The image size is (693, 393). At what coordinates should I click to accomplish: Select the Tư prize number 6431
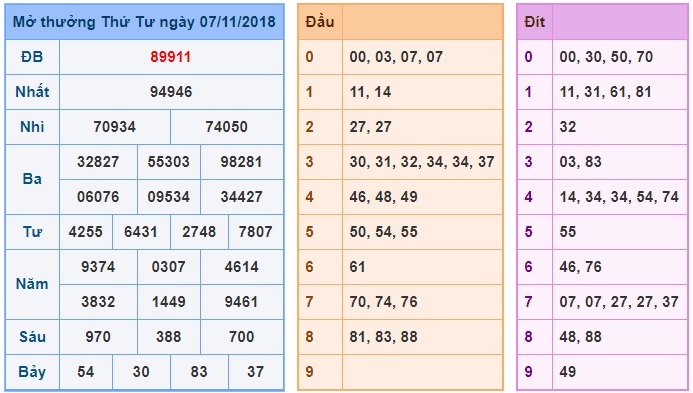(141, 232)
